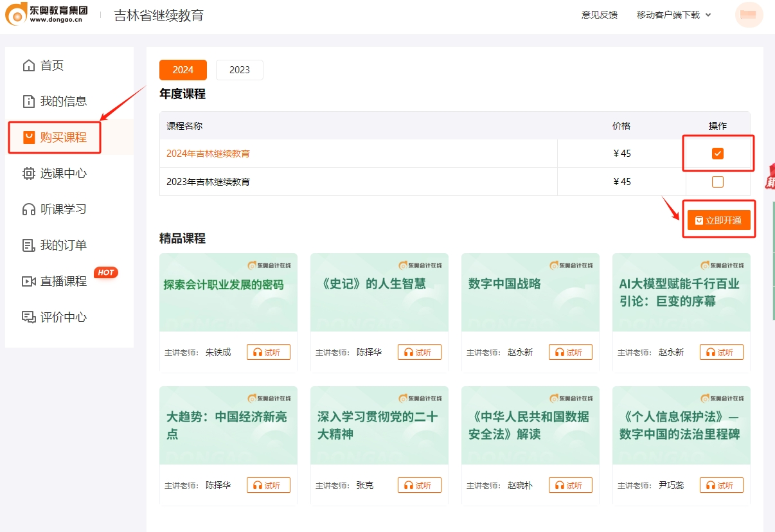Switch to the 2023 year tab
775x532 pixels.
(x=239, y=69)
